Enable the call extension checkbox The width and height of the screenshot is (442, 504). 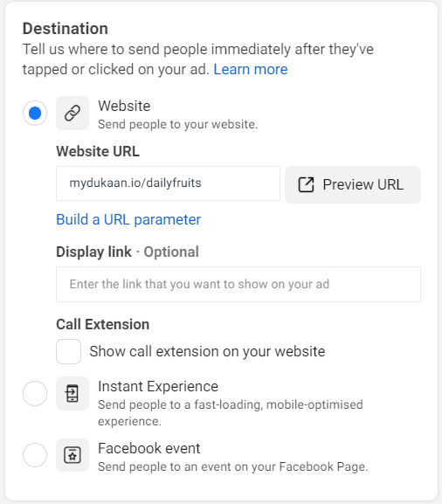(68, 351)
